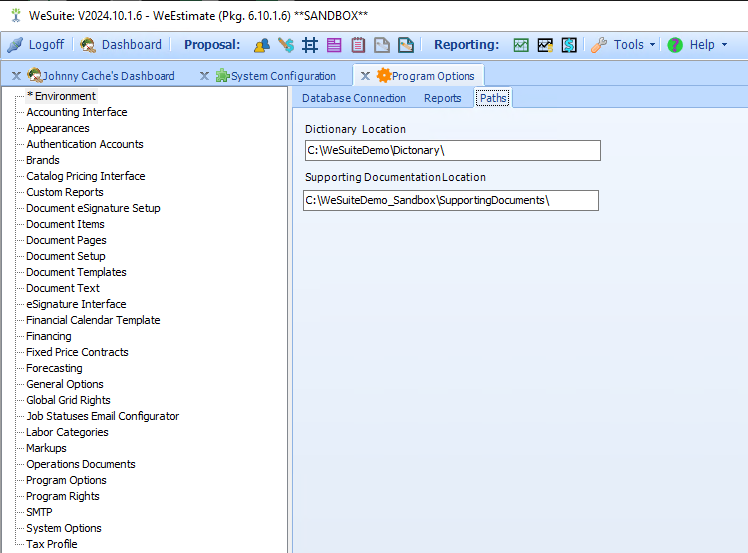
Task: Select Job Statuses Email Configurator item
Action: point(103,416)
